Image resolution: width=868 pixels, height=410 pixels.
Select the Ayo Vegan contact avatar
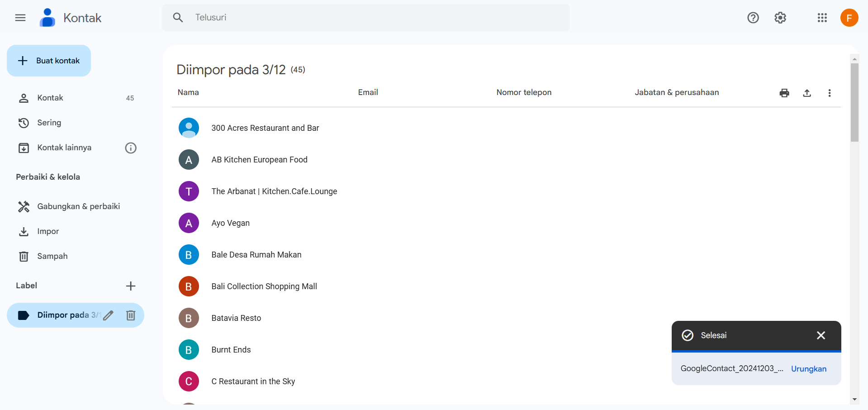(x=189, y=223)
